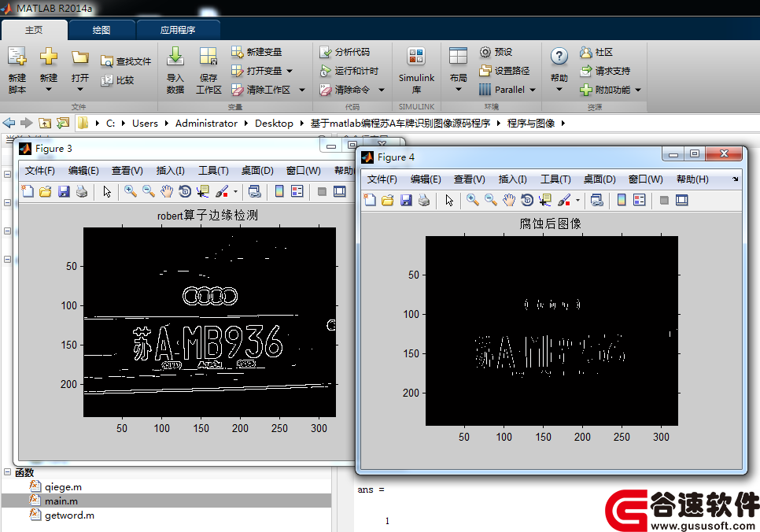Open 工具(T) menu in Figure 3
The width and height of the screenshot is (760, 532).
click(x=213, y=171)
